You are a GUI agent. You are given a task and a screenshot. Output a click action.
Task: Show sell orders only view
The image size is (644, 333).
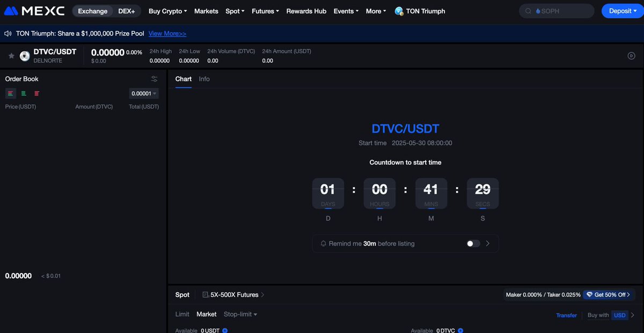pos(36,93)
